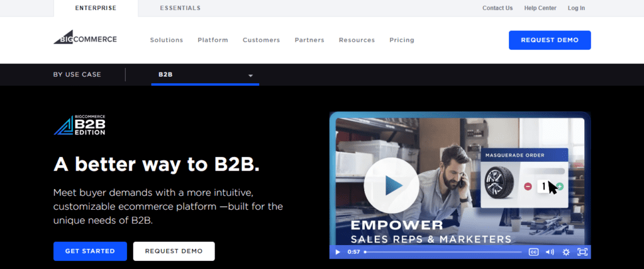Click the B2B Edition logo

click(79, 125)
